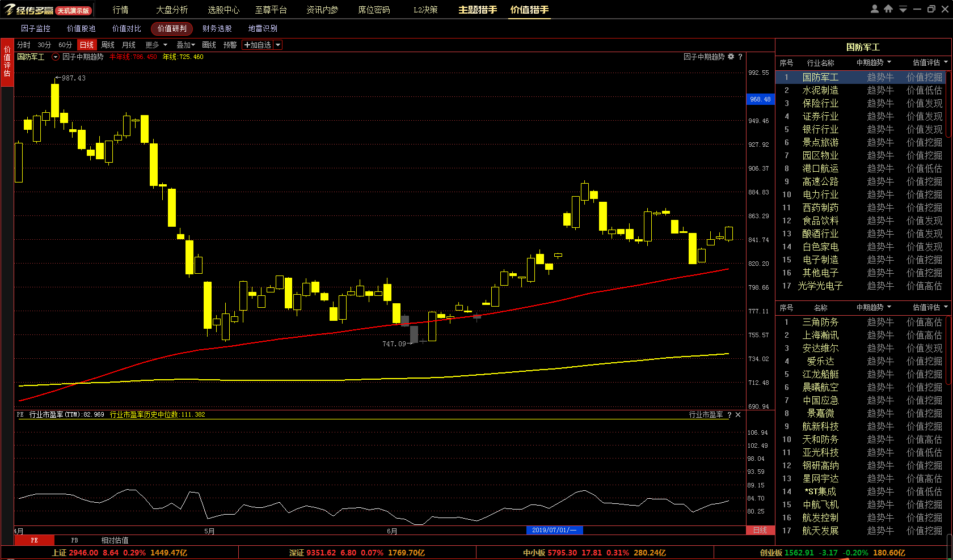Click help question mark beside chart gear
Image resolution: width=953 pixels, height=560 pixels.
(x=740, y=57)
